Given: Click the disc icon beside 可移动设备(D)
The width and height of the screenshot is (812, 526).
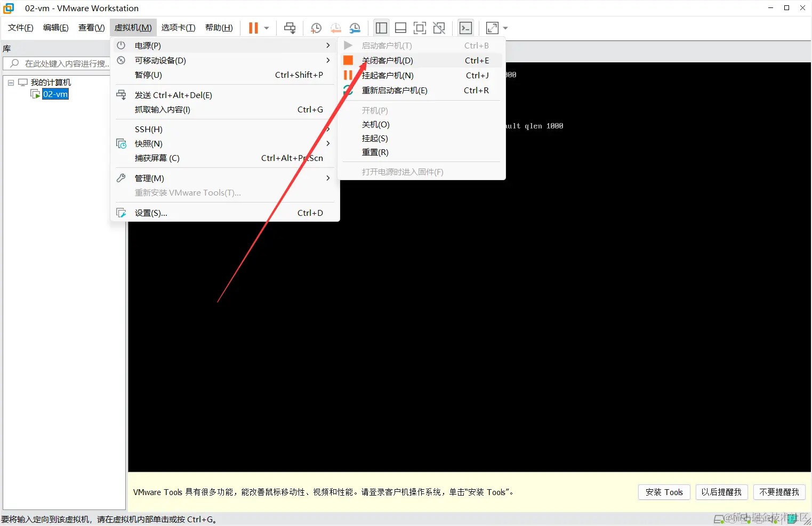Looking at the screenshot, I should 121,60.
